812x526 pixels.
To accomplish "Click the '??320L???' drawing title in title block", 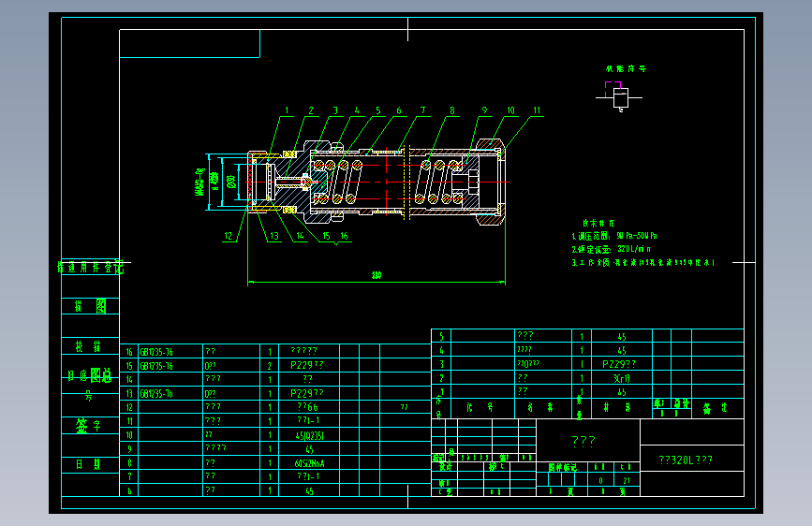I will click(686, 460).
